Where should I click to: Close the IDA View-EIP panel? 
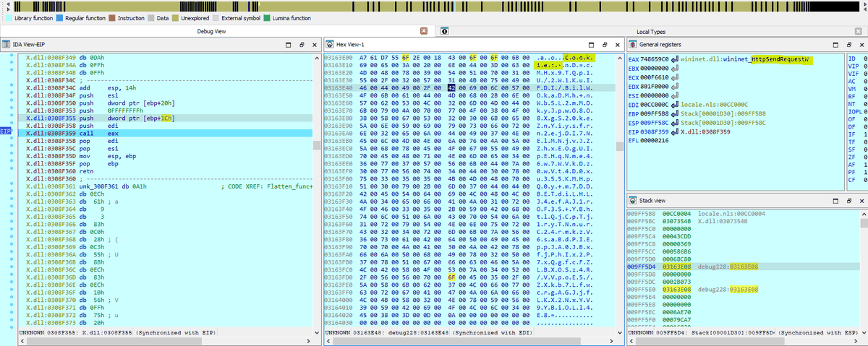314,45
